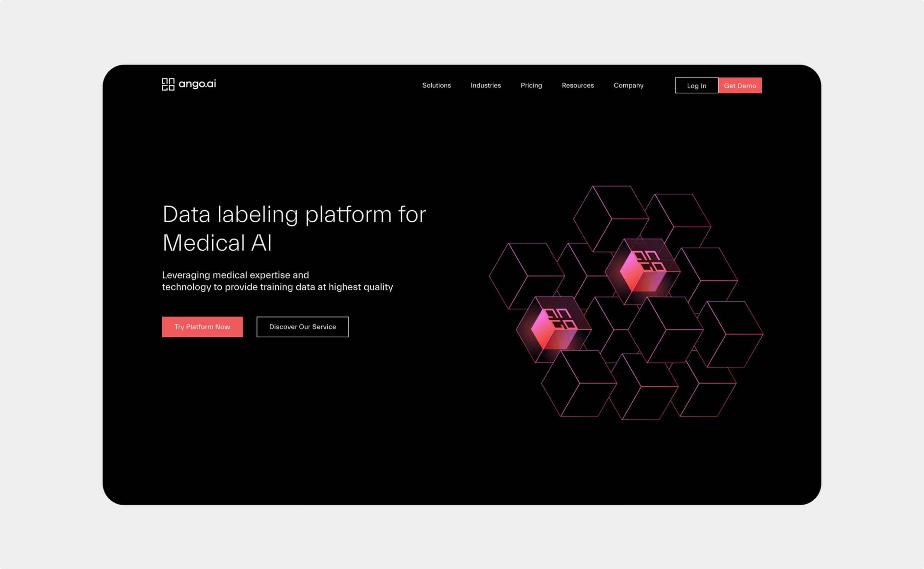Click the headline "Data labeling platform for Medical AI"
The height and width of the screenshot is (569, 924).
[293, 228]
